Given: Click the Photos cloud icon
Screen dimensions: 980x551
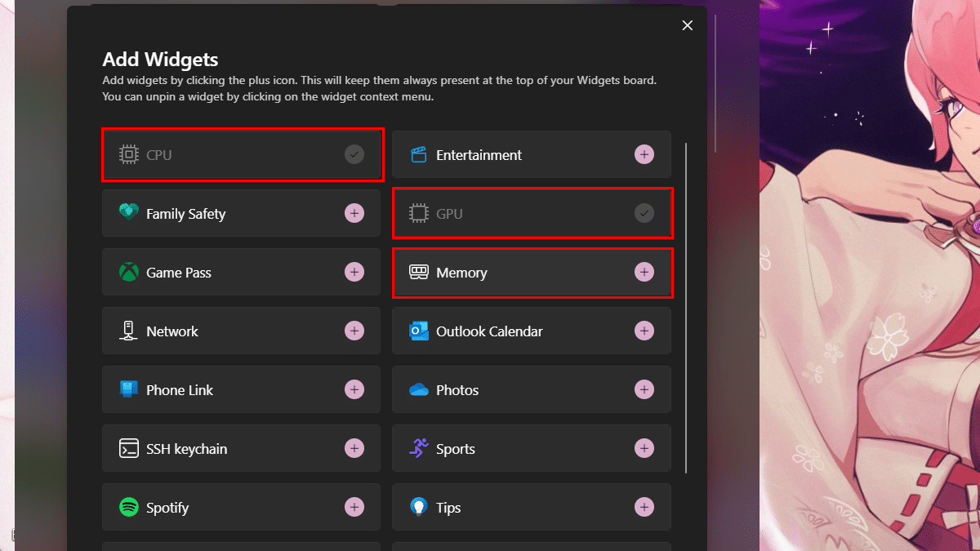Looking at the screenshot, I should (x=419, y=389).
